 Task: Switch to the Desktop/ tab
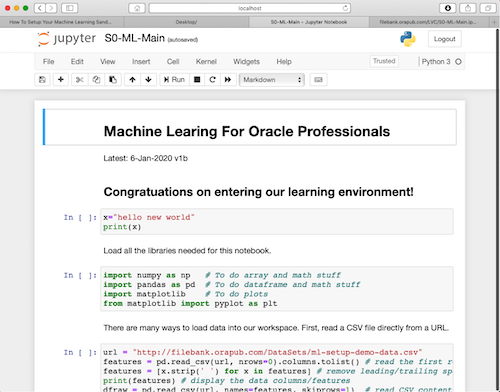point(186,22)
